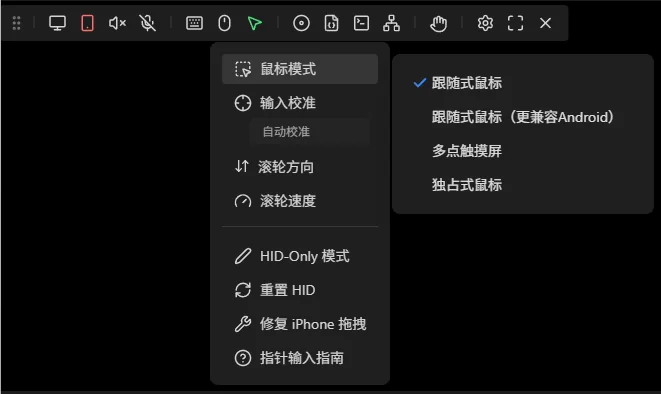
Task: Choose HID-Only 模式 entry
Action: click(300, 256)
